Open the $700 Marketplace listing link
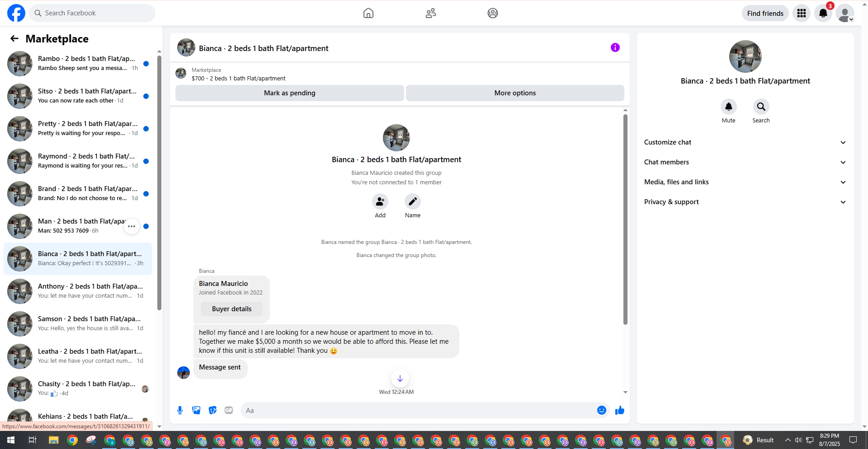Viewport: 868px width, 449px height. click(x=238, y=78)
